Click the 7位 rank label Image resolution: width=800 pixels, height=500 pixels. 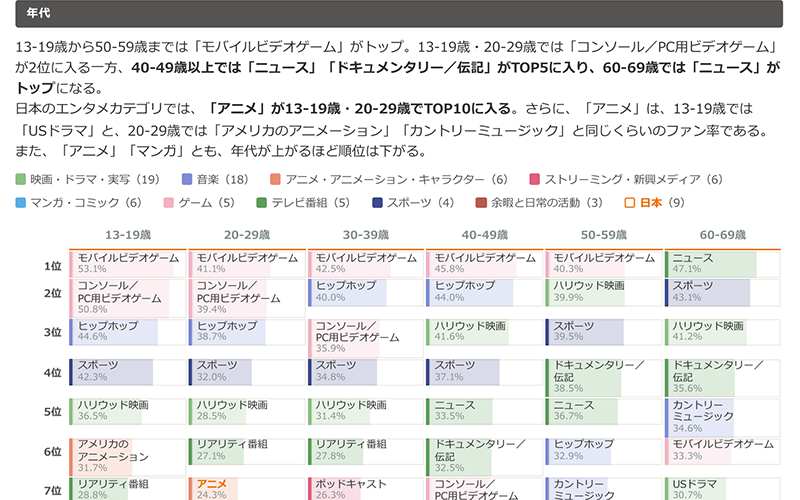coord(53,491)
